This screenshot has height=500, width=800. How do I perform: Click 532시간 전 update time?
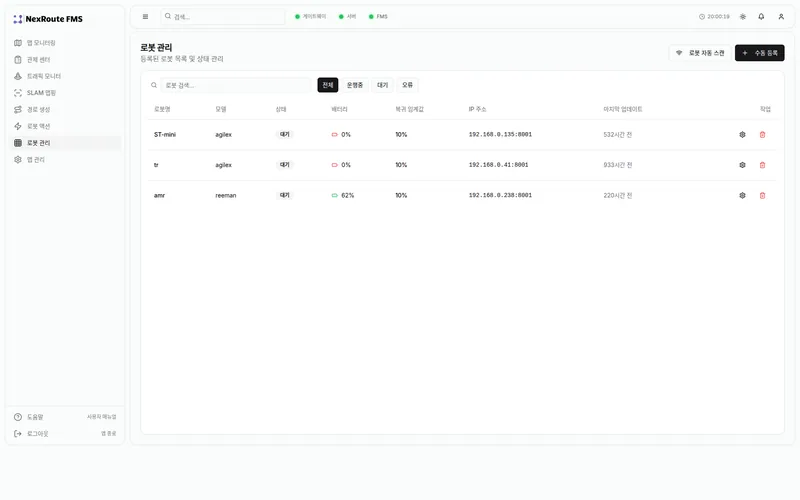tap(617, 135)
